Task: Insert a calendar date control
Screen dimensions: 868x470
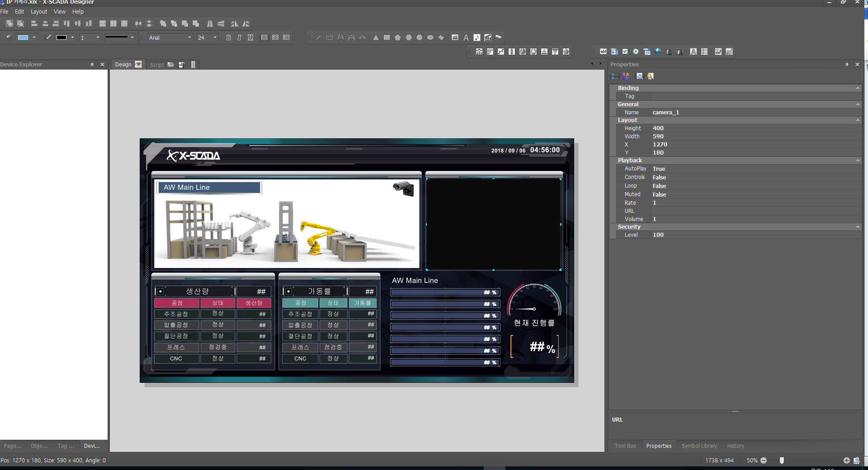Action: tap(647, 52)
